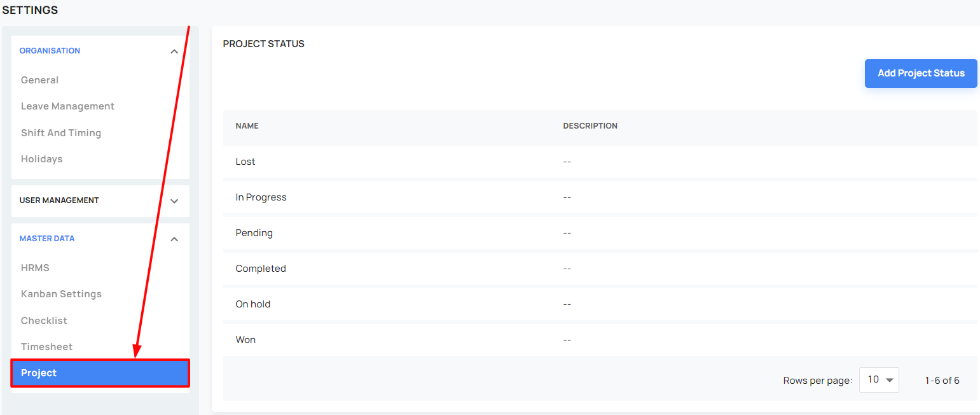
Task: Select the Pending status row
Action: tap(600, 233)
